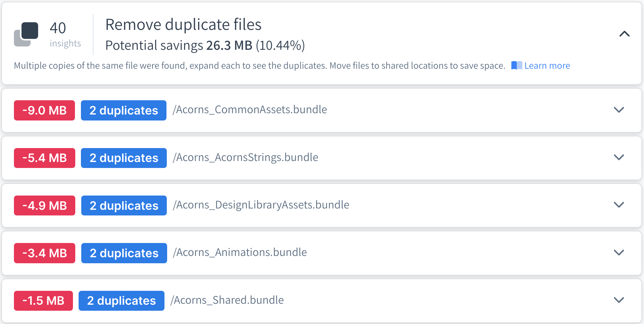The image size is (644, 324).
Task: Click the duplicate files insight icon
Action: (27, 33)
